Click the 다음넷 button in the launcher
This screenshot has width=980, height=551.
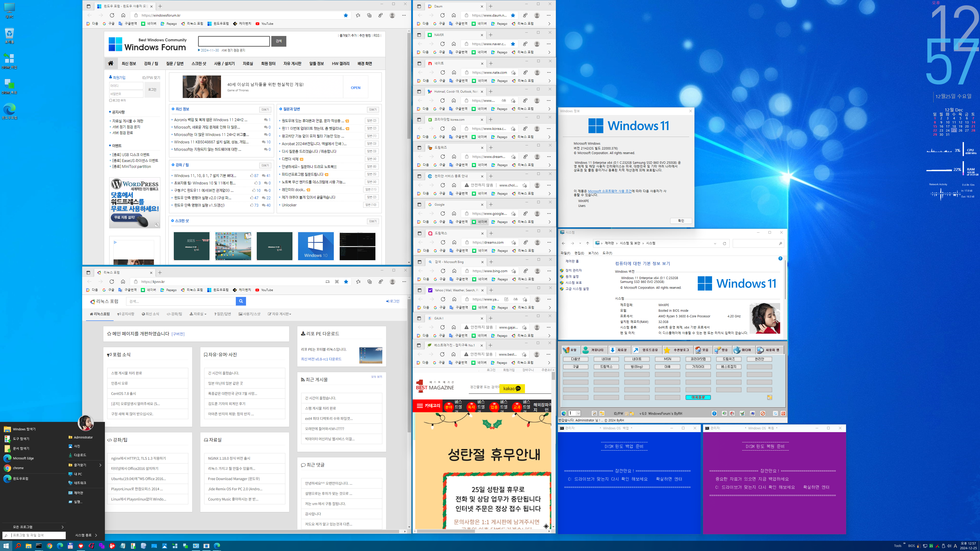(575, 359)
